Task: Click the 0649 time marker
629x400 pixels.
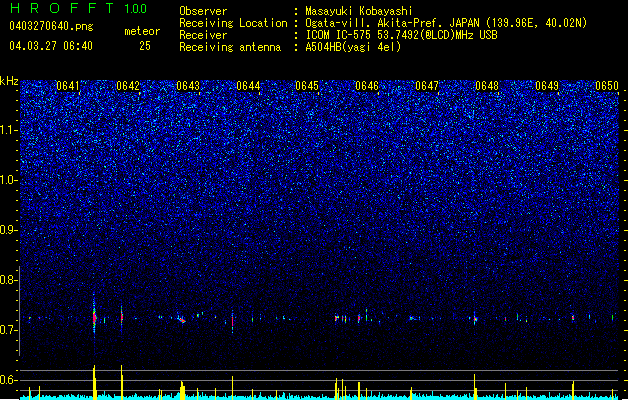Action: click(547, 86)
